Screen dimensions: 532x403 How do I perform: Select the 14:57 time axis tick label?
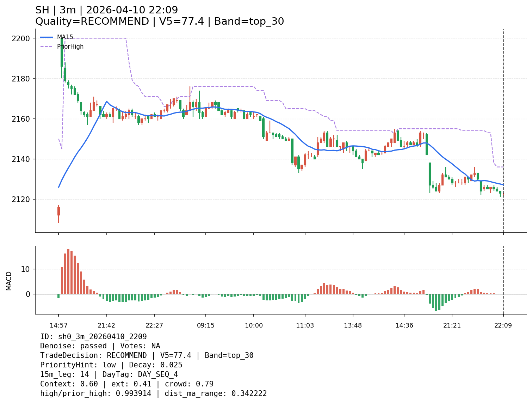point(58,325)
